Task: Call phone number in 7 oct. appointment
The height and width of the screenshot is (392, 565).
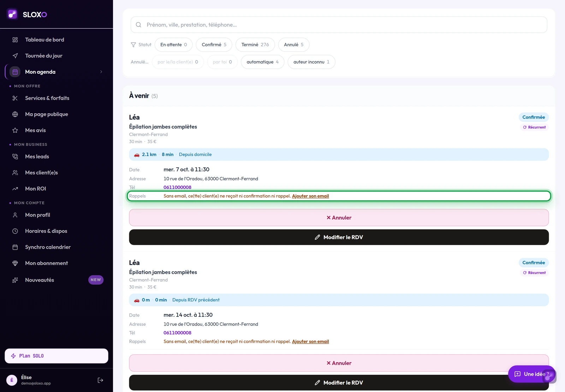Action: 177,187
